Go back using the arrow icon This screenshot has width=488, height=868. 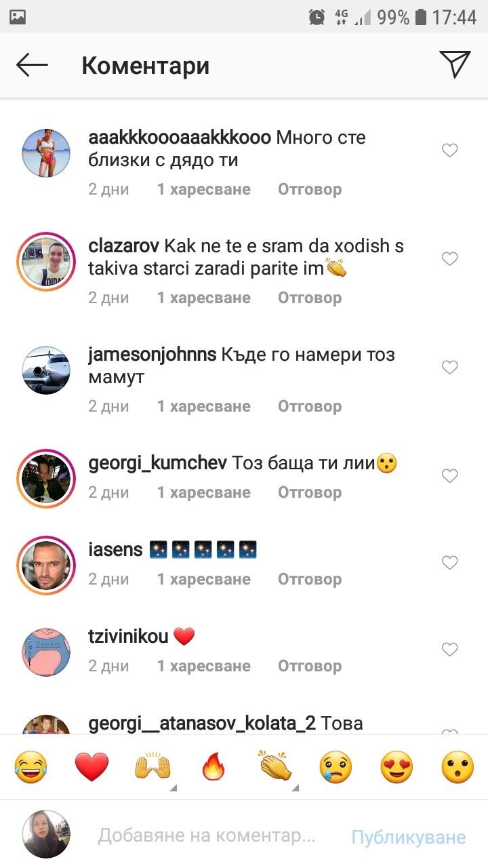[32, 65]
